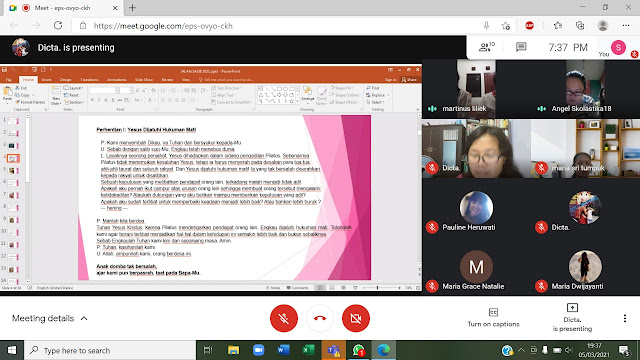Click New Slide in the PowerPoint ribbon
Viewport: 640px width, 360px height.
click(x=56, y=95)
